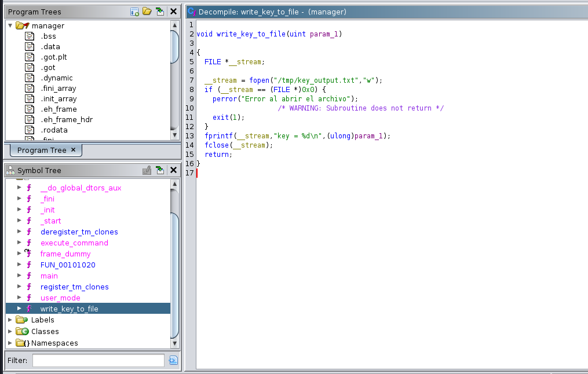Expand the write_key_to_file node
This screenshot has height=374, width=588.
19,309
